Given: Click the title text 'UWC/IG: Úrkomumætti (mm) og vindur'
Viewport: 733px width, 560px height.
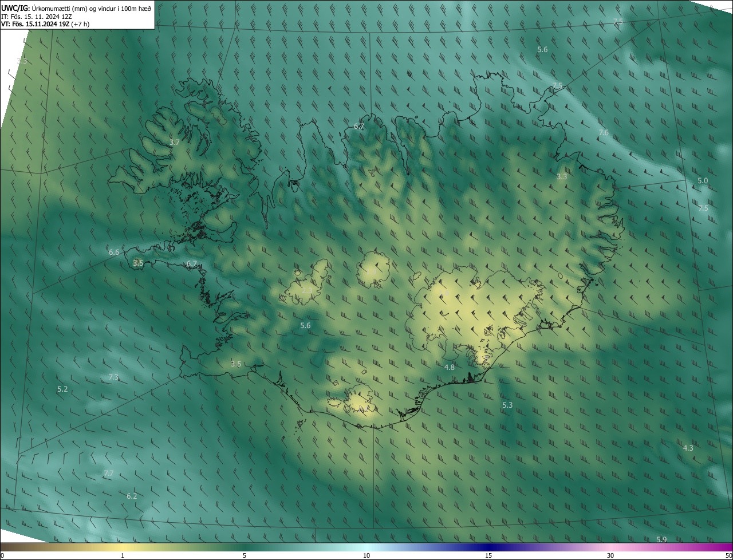Looking at the screenshot, I should [60, 7].
